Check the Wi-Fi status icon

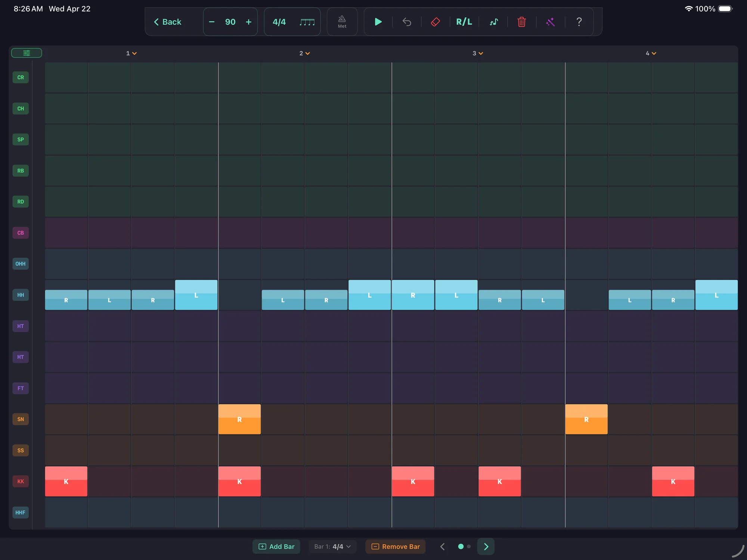click(688, 9)
